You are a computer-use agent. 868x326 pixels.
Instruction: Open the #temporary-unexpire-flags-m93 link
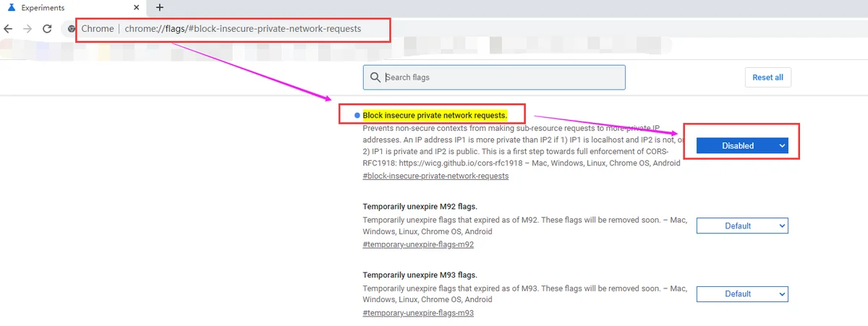(x=418, y=313)
